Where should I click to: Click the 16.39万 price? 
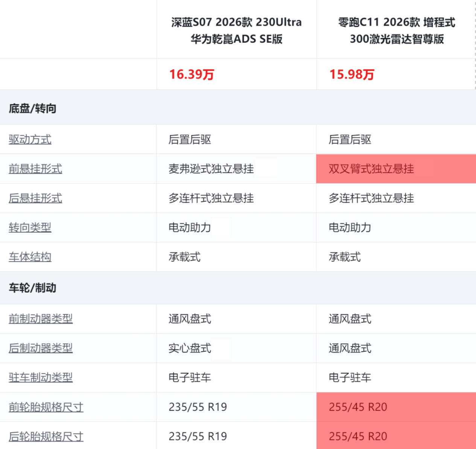click(192, 74)
